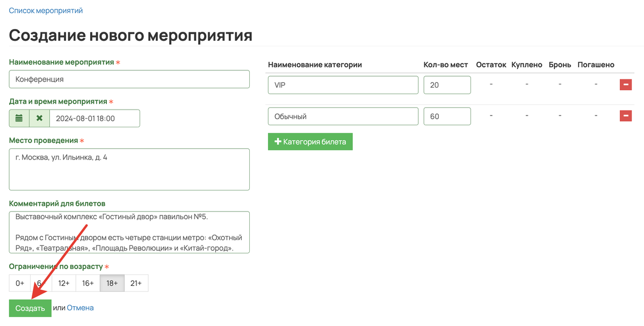Screen dimensions: 644x326
Task: Remove the VIP ticket category row
Action: [x=626, y=84]
